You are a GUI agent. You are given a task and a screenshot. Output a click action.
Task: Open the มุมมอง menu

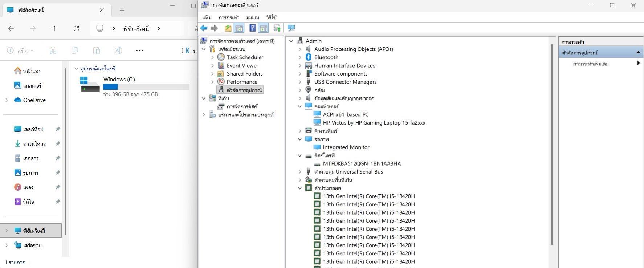252,17
